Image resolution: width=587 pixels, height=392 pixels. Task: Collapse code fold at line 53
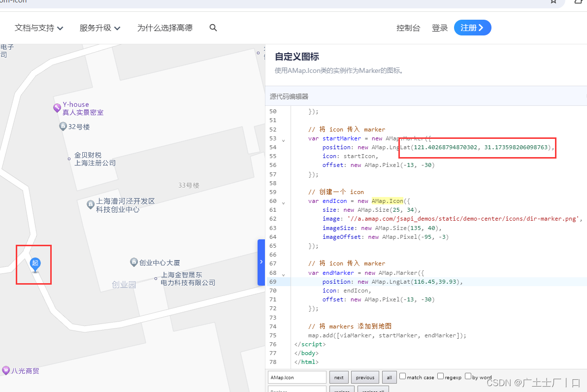tap(283, 140)
